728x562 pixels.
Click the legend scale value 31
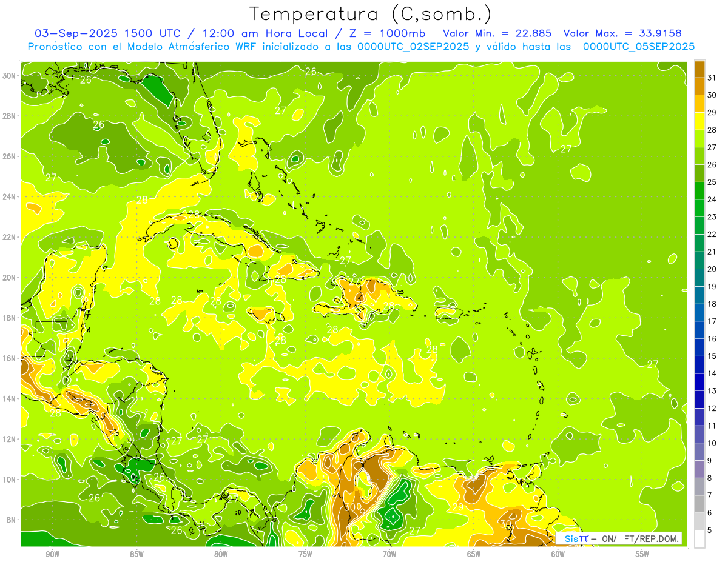(x=712, y=78)
